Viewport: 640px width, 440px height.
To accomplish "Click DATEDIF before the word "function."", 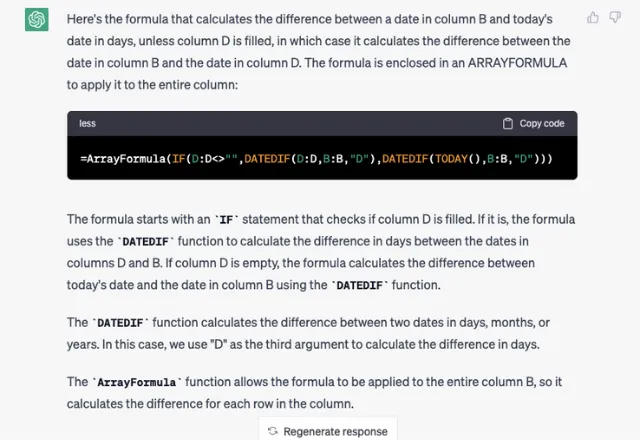I will (x=365, y=286).
